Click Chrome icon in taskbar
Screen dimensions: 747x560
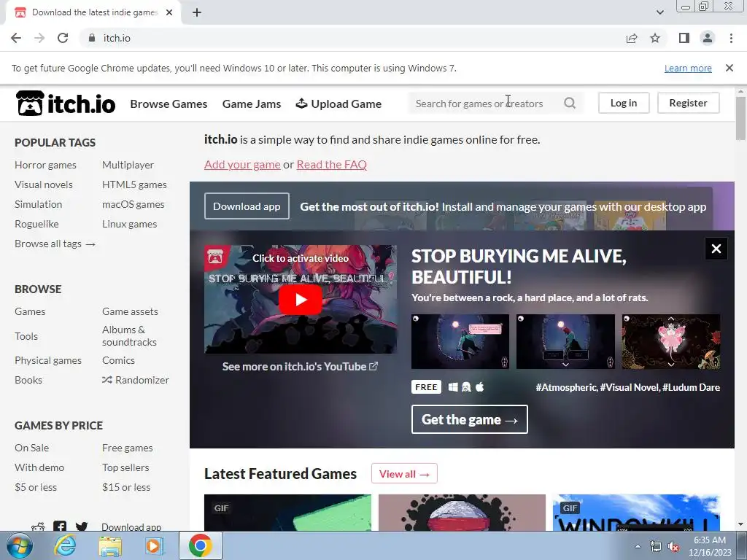(x=200, y=545)
